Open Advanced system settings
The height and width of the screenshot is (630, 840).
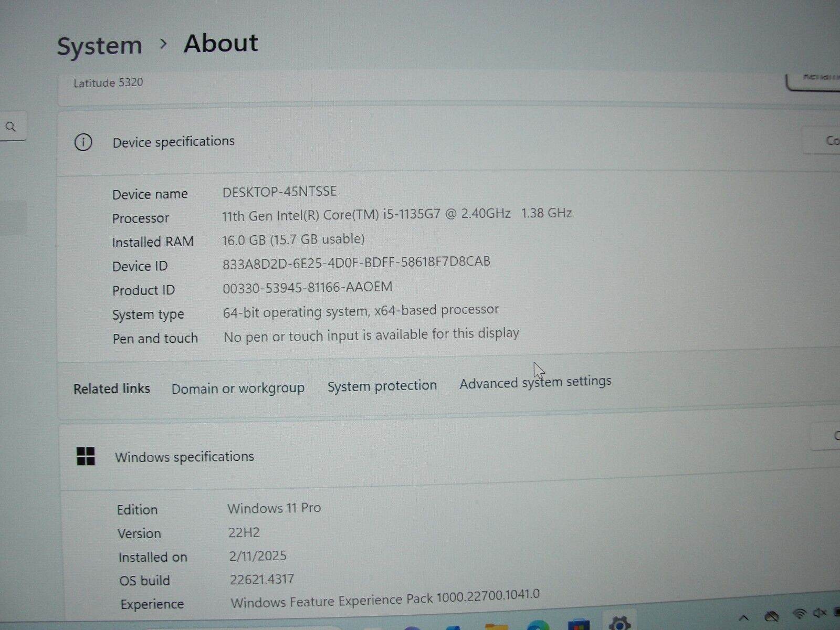click(535, 383)
